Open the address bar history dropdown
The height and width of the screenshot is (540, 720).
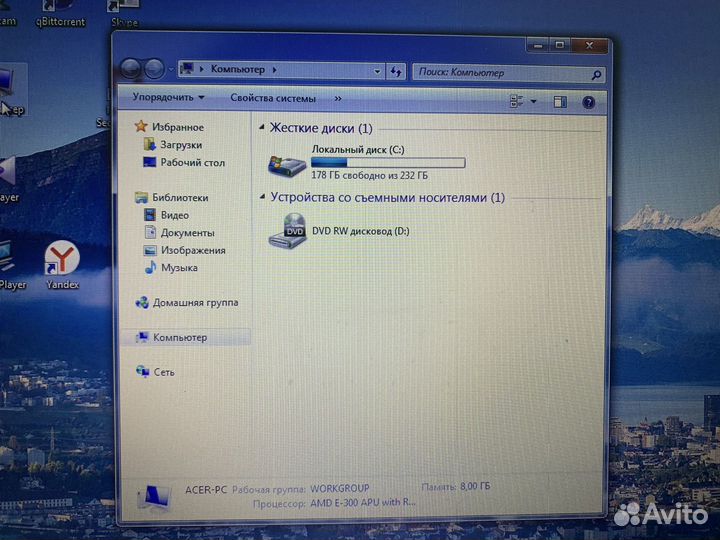coord(377,71)
